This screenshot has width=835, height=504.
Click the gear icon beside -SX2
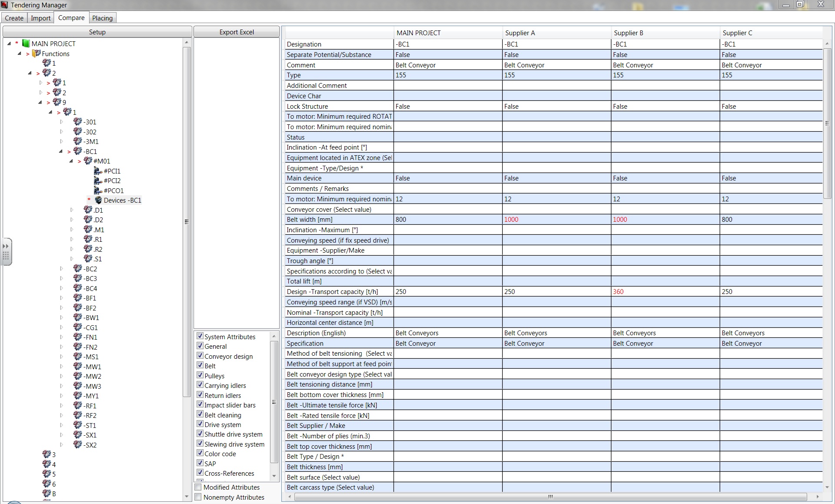coord(78,444)
